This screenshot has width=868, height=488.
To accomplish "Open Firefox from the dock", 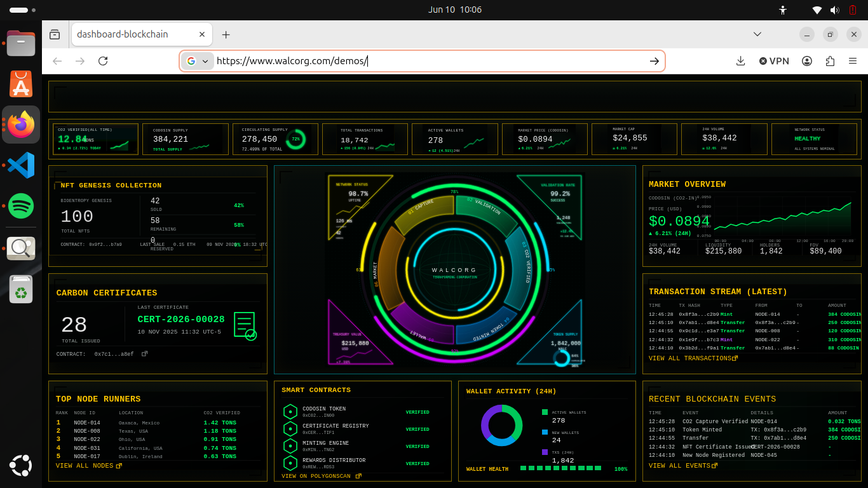I will (x=21, y=125).
